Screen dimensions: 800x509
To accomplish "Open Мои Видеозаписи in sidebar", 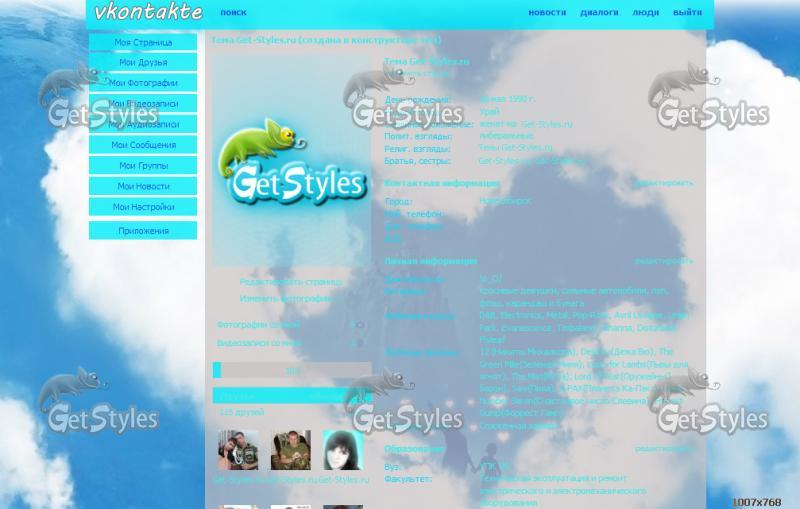I will point(143,104).
